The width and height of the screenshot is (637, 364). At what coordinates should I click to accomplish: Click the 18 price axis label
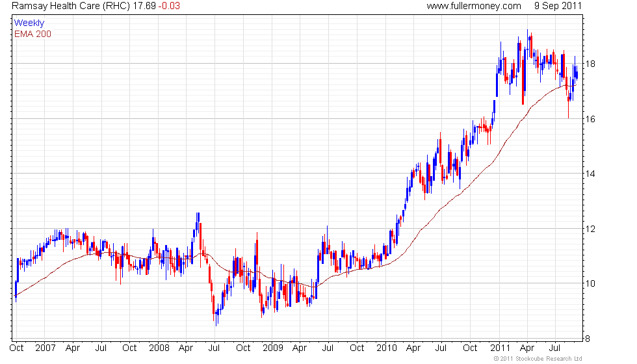(x=590, y=64)
